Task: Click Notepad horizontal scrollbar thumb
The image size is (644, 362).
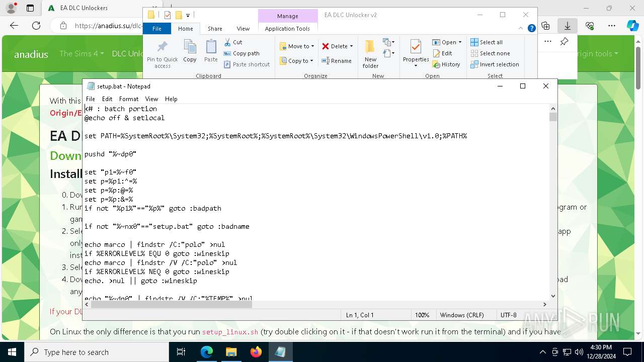Action: [171, 304]
